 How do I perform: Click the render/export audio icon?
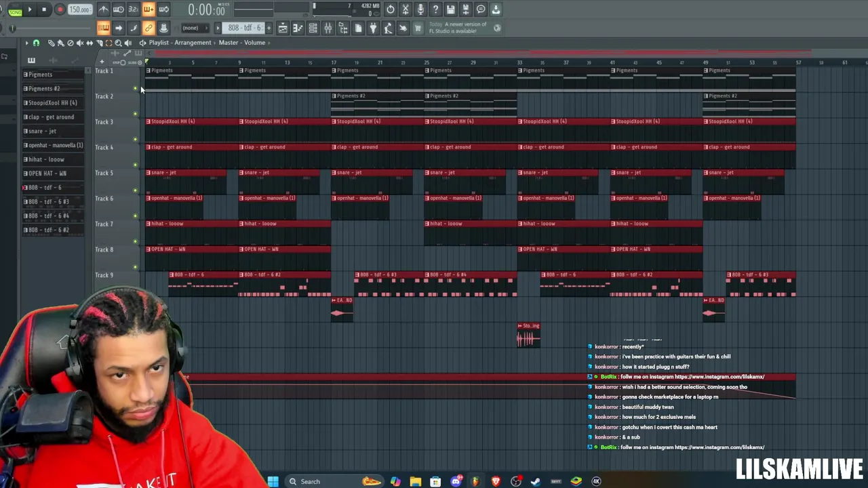point(465,9)
